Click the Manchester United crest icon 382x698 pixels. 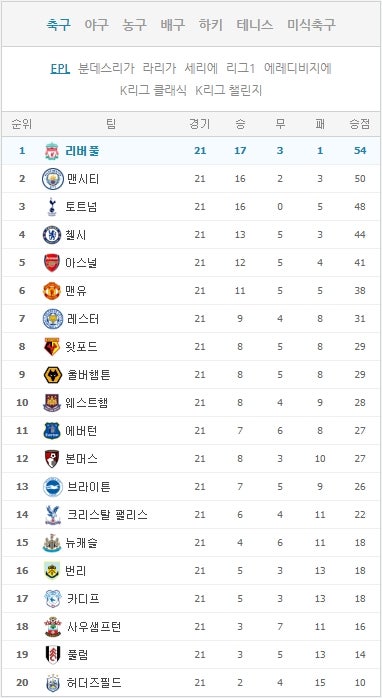click(52, 291)
